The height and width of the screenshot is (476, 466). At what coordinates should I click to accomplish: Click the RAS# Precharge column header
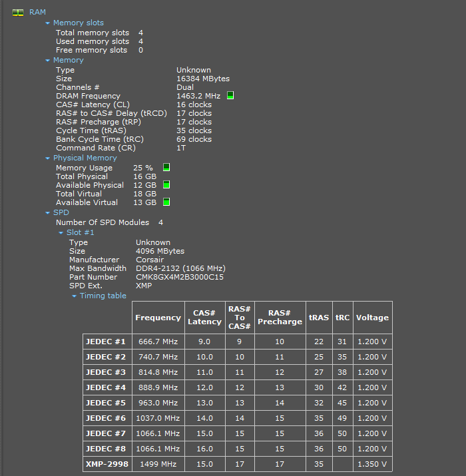pos(280,318)
